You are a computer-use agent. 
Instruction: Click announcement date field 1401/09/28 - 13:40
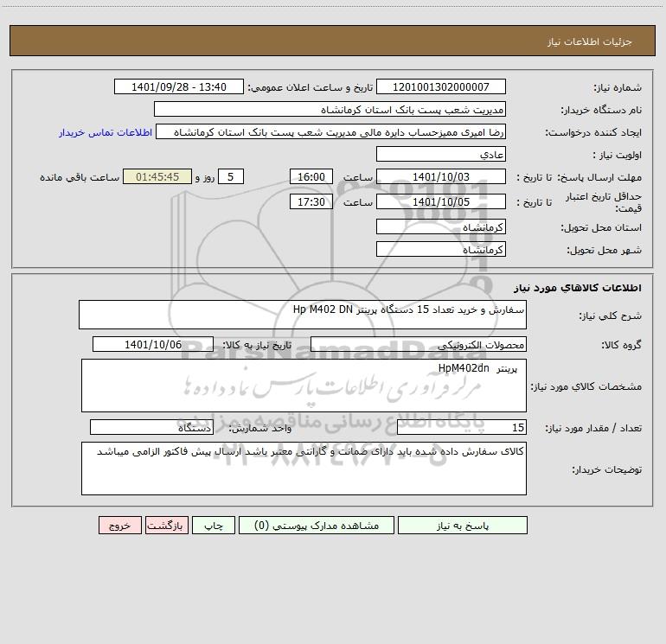[x=179, y=86]
